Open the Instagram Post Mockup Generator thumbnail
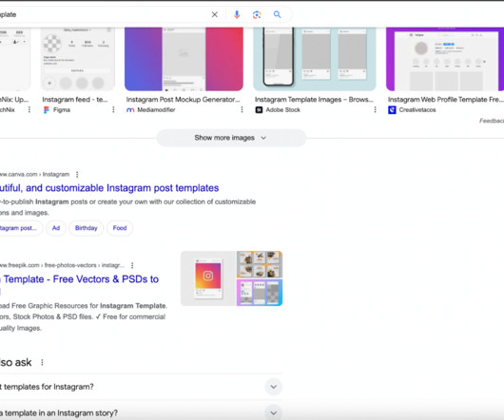The height and width of the screenshot is (420, 504). (x=184, y=59)
